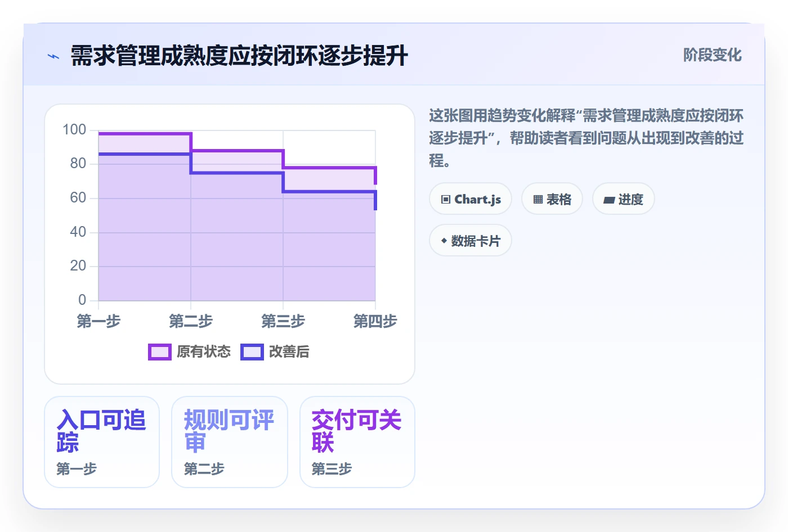
Task: Click 第一步 under the 入口可追踪 card
Action: [x=77, y=469]
